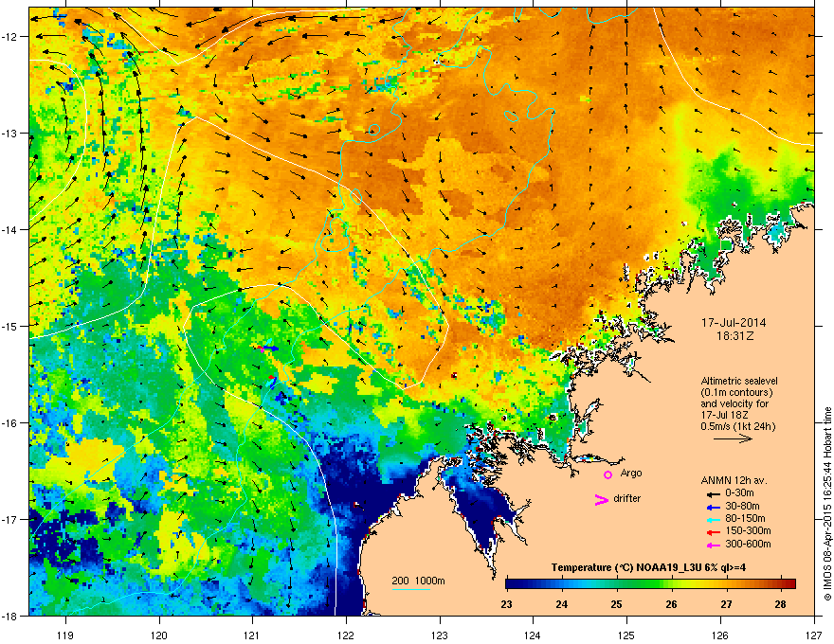Click the latitude axis label -15
The height and width of the screenshot is (644, 834).
(x=11, y=326)
